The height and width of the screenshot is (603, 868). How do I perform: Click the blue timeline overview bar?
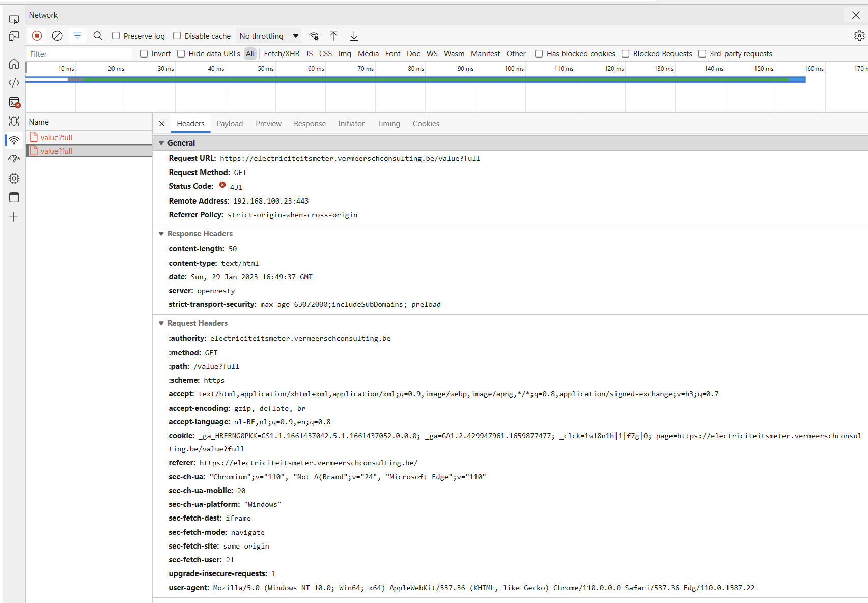click(407, 79)
